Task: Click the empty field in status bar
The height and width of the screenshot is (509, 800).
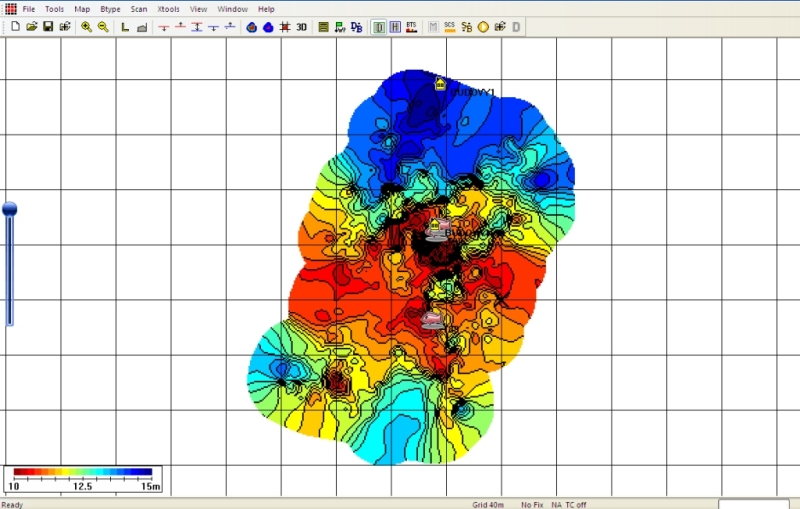Action: point(754,504)
